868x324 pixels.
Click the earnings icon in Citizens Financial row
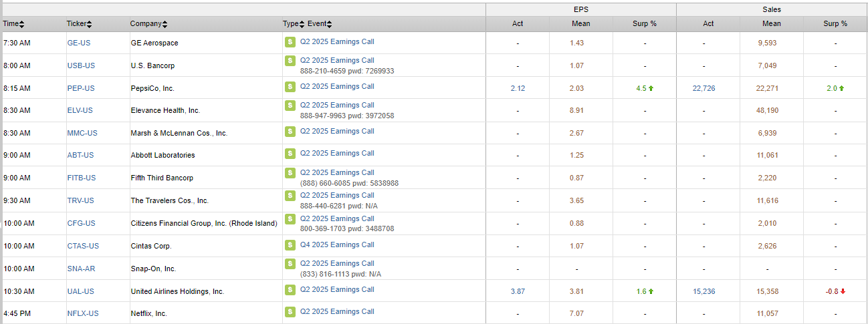click(290, 219)
